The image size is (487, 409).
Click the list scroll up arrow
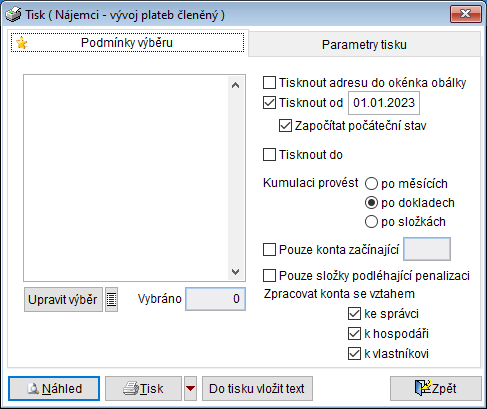(236, 85)
